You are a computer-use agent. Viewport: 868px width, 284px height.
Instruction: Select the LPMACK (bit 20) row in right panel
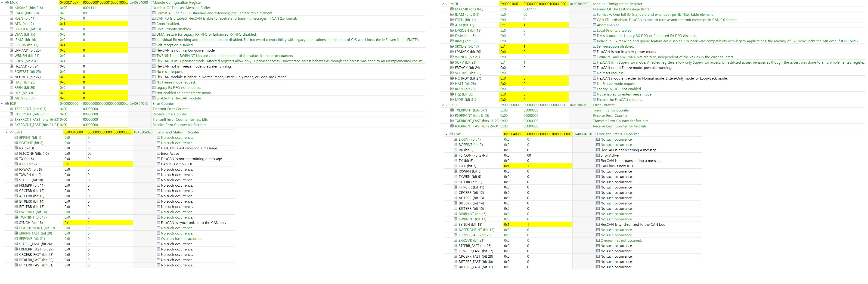point(653,52)
